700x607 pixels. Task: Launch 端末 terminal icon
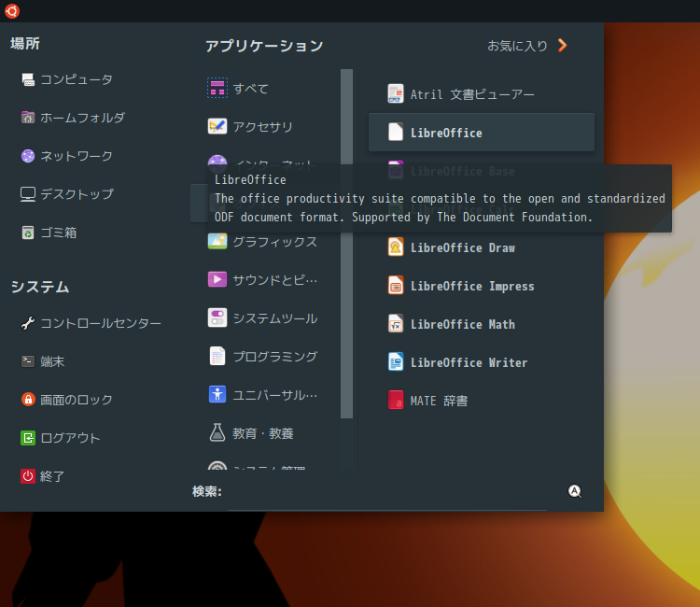28,361
